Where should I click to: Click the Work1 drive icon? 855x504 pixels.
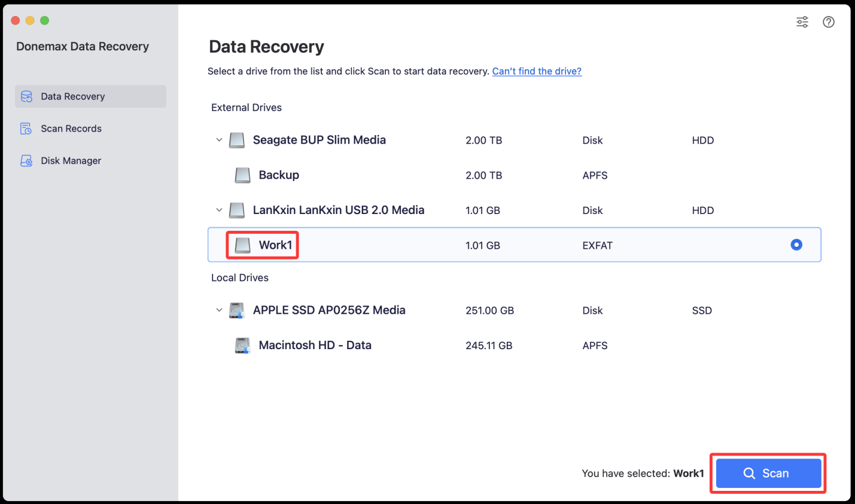pos(242,245)
